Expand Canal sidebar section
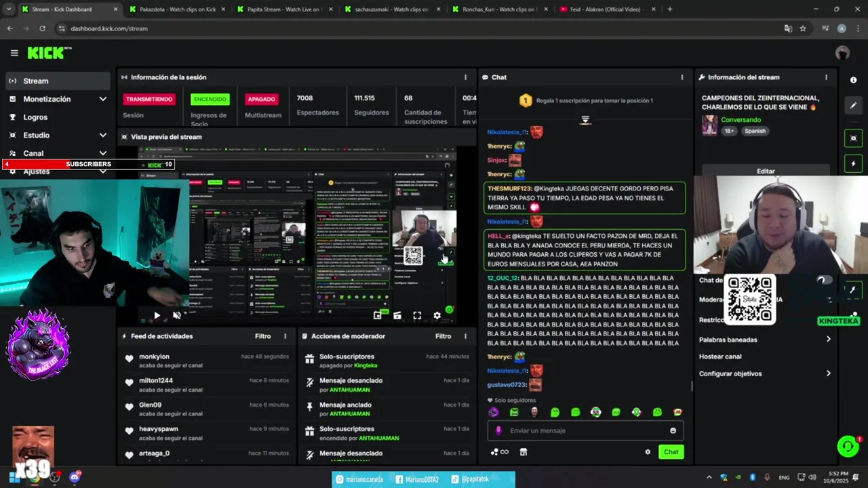The height and width of the screenshot is (488, 868). coord(57,153)
